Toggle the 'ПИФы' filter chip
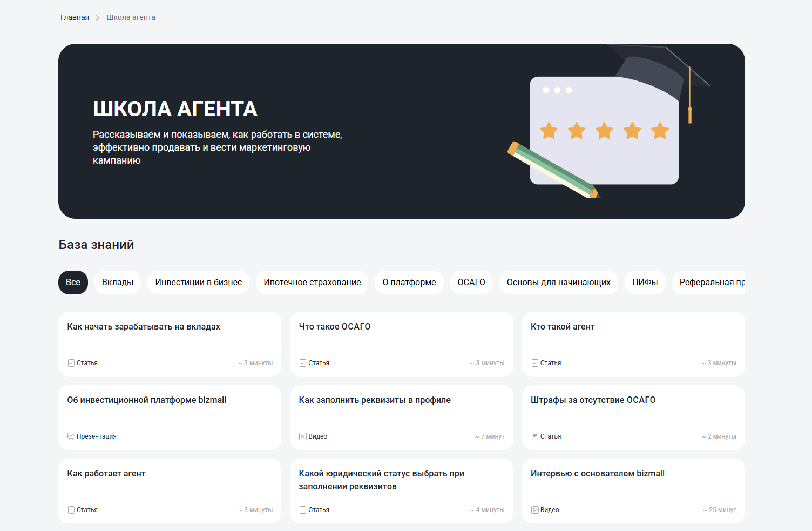 point(645,282)
